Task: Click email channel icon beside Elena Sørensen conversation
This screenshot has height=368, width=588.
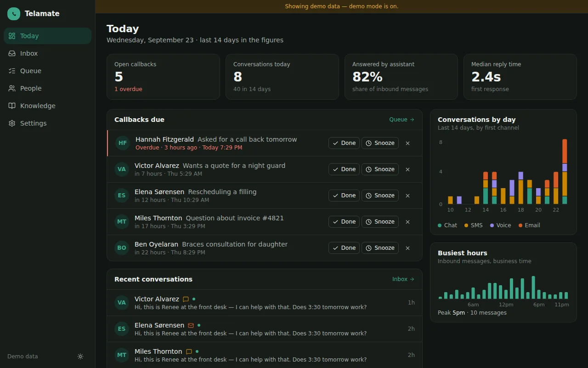Action: pyautogui.click(x=191, y=325)
